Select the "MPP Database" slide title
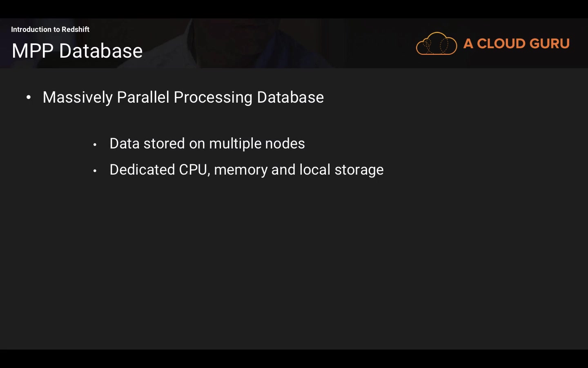 pos(77,51)
